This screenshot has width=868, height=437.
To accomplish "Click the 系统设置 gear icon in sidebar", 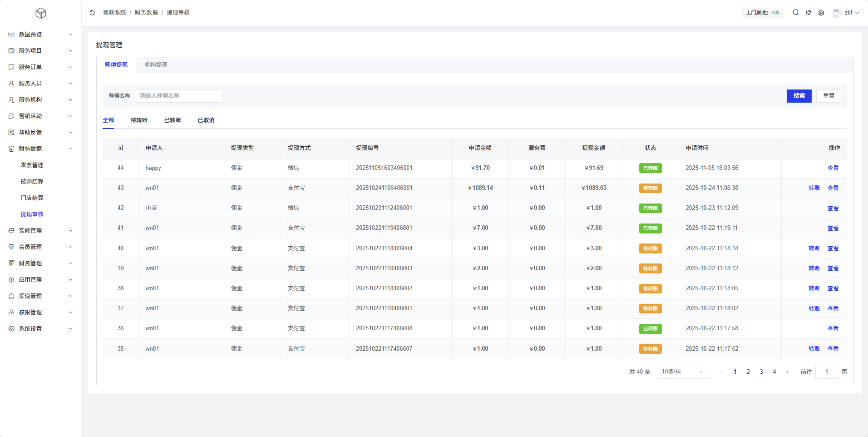I will click(x=11, y=329).
